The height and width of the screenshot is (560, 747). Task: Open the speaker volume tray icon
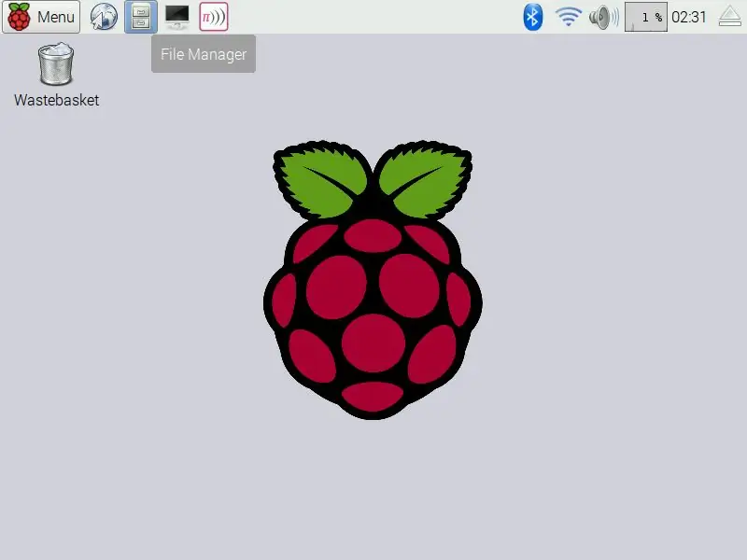(x=603, y=18)
